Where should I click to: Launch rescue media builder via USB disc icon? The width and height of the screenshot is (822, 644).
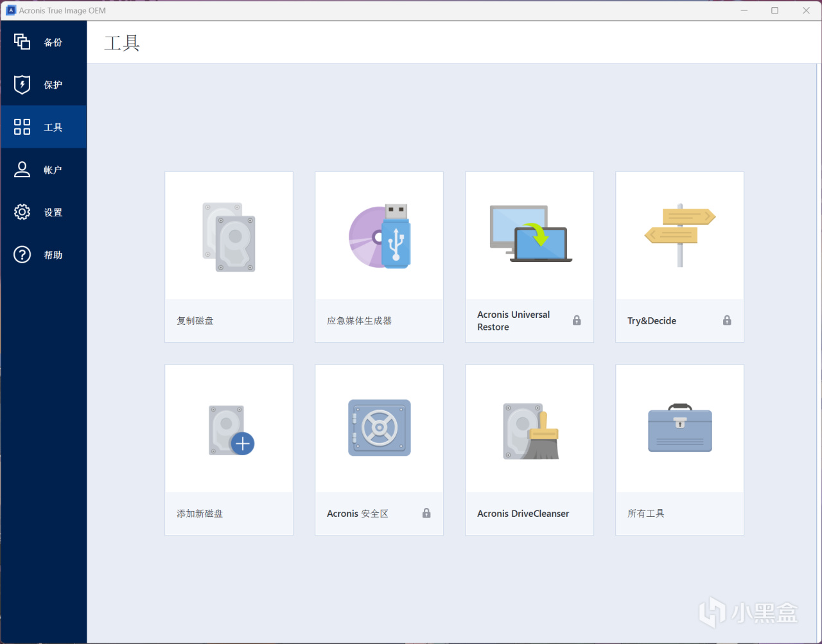click(380, 236)
